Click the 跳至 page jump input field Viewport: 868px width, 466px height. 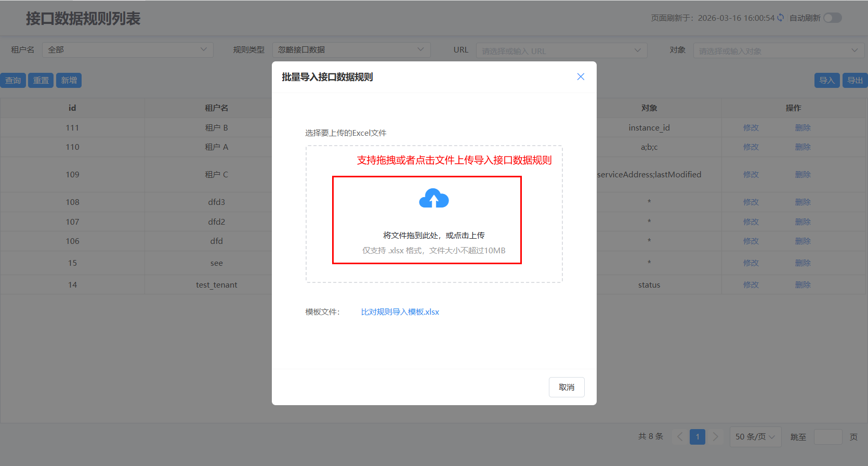827,437
